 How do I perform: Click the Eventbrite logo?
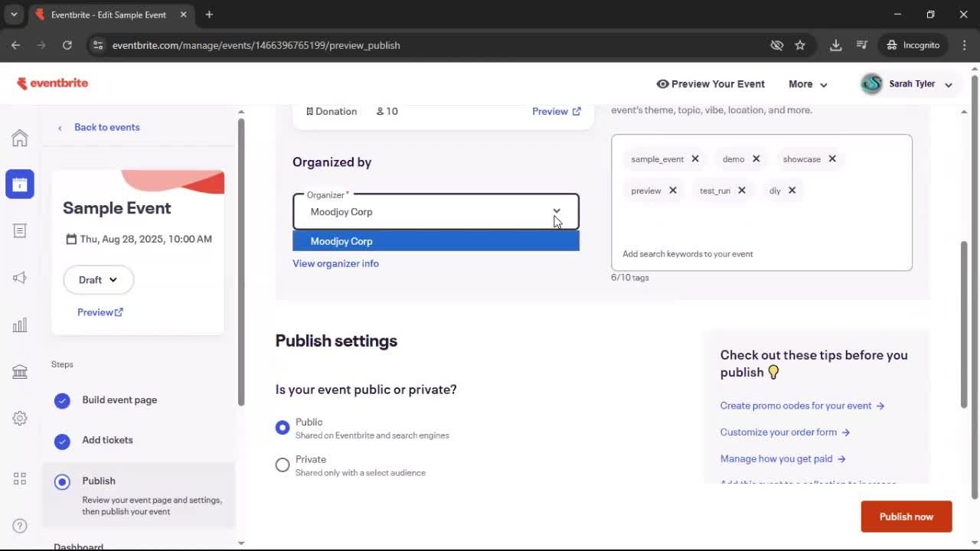point(53,83)
